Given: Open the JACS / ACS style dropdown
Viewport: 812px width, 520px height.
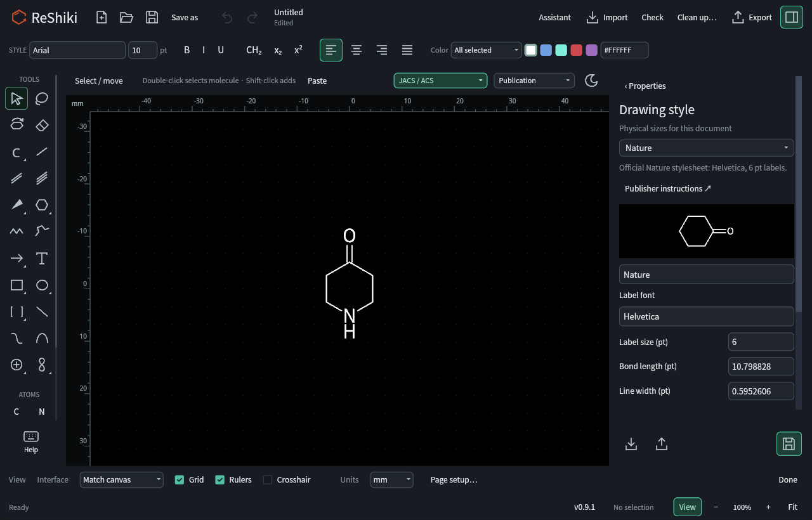Looking at the screenshot, I should click(x=441, y=81).
